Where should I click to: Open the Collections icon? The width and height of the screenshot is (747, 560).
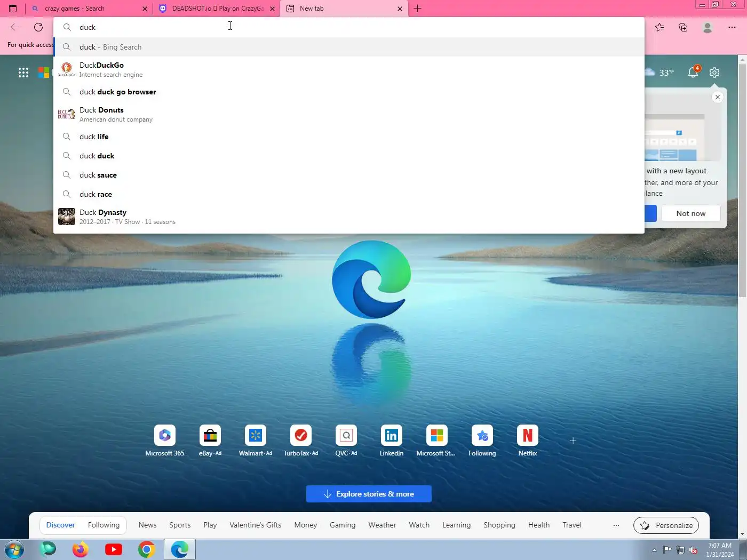[683, 27]
